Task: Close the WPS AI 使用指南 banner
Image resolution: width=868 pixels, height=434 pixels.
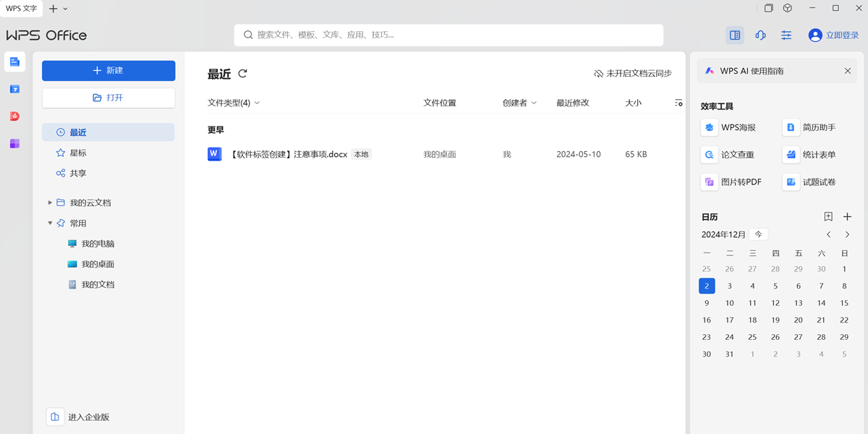Action: [848, 71]
